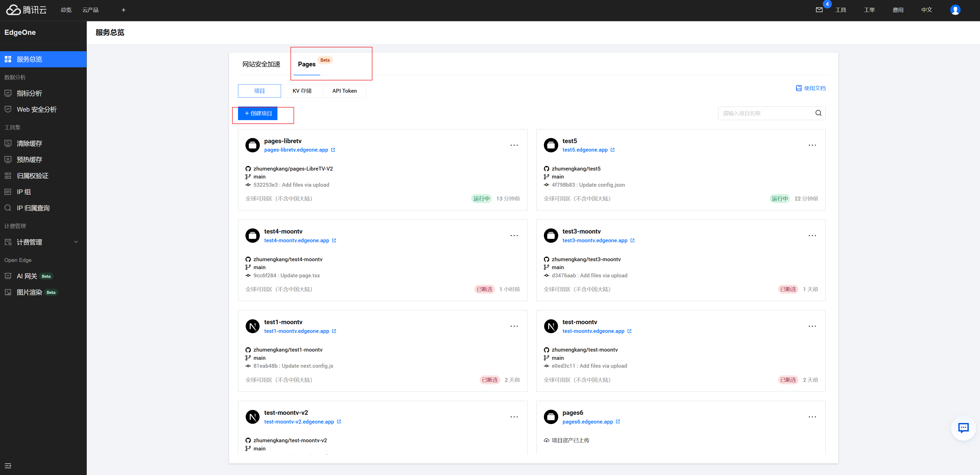
Task: Open more options for test-moontv-v2
Action: 514,417
